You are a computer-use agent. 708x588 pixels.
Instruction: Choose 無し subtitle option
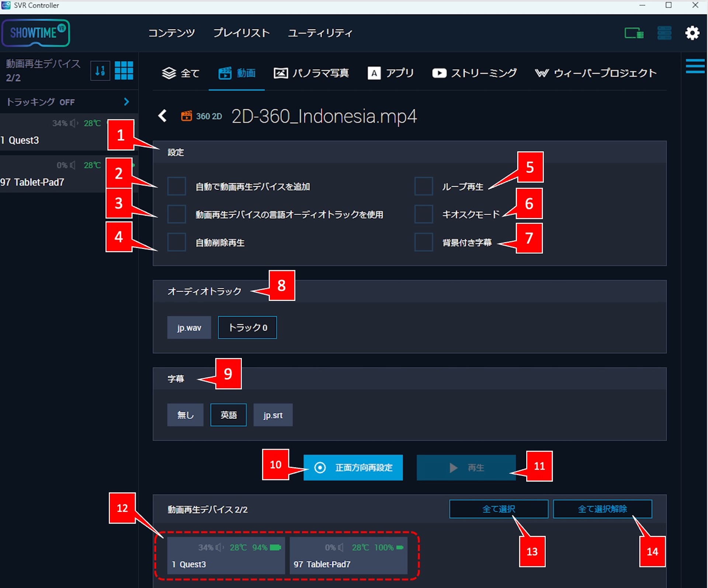point(185,415)
